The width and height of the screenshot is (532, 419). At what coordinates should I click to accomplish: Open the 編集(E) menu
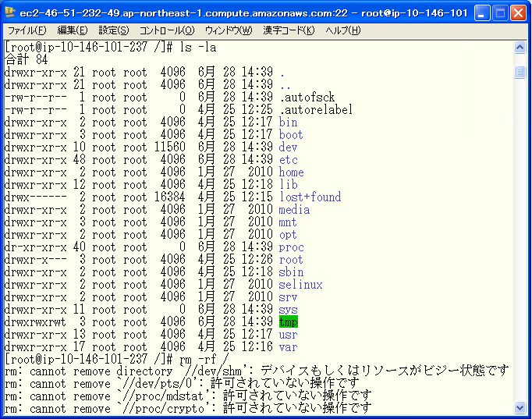[x=73, y=30]
